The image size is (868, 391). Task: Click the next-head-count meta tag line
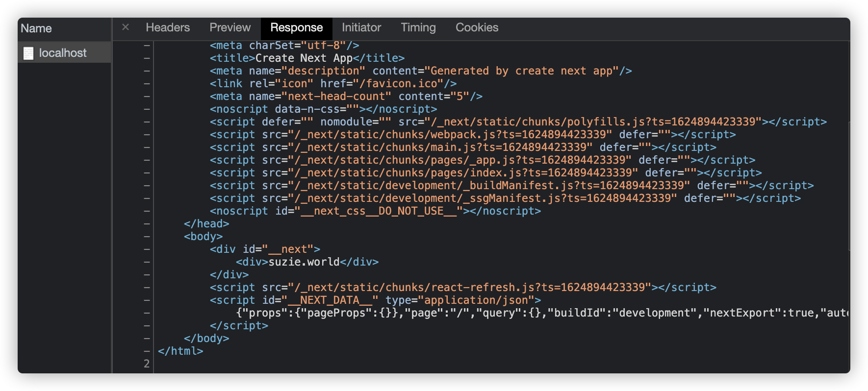tap(346, 97)
